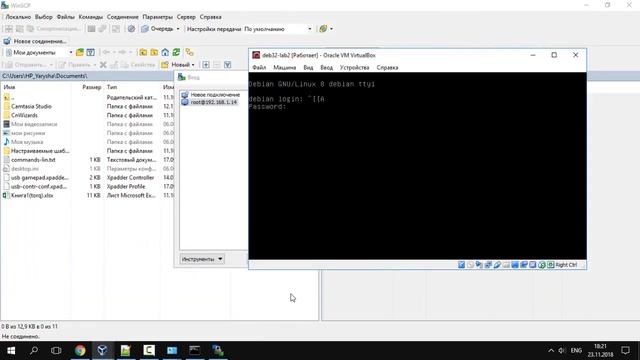Viewport: 640px width, 360px height.
Task: Click the Новое соединение session tab
Action: [x=35, y=41]
